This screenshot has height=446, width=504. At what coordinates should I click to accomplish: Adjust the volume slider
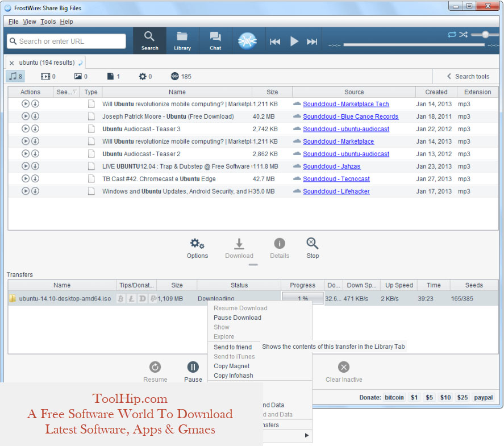click(485, 35)
